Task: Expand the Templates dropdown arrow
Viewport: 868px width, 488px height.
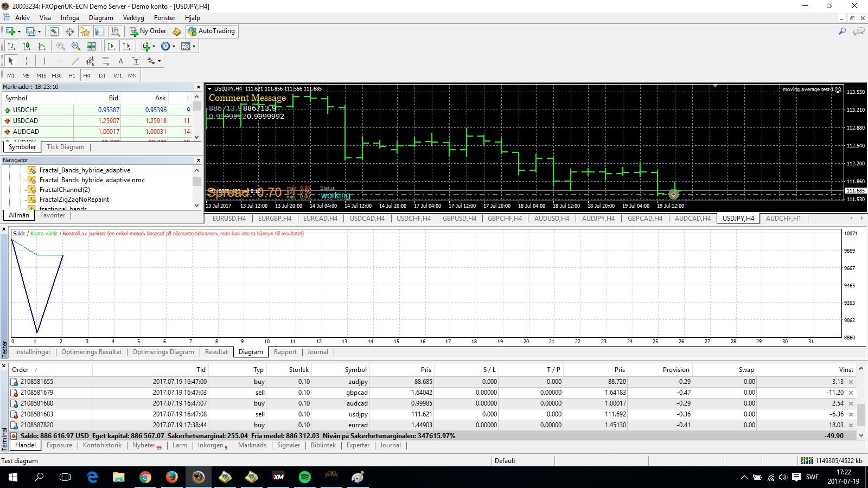Action: (194, 46)
